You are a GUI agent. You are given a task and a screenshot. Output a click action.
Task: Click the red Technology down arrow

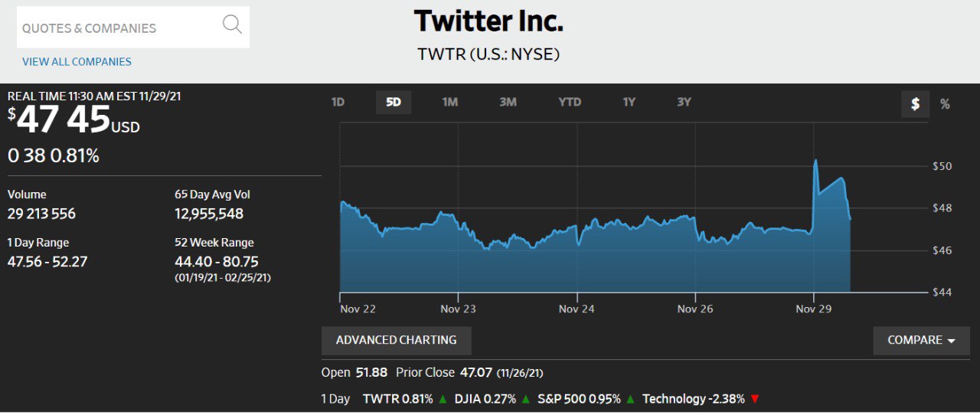point(755,399)
